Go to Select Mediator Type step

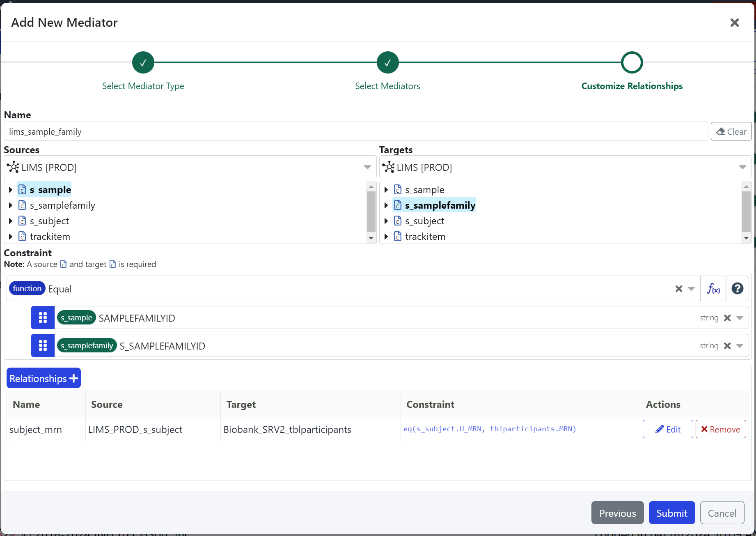[143, 62]
